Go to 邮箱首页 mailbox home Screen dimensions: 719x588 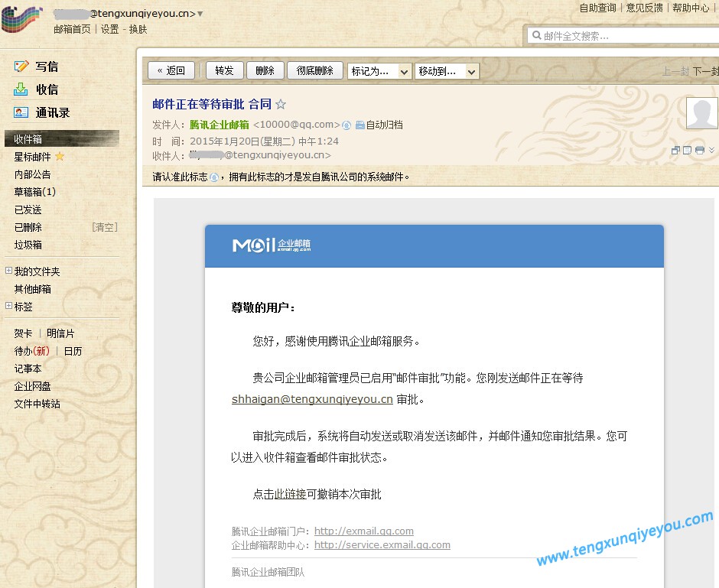pos(72,29)
